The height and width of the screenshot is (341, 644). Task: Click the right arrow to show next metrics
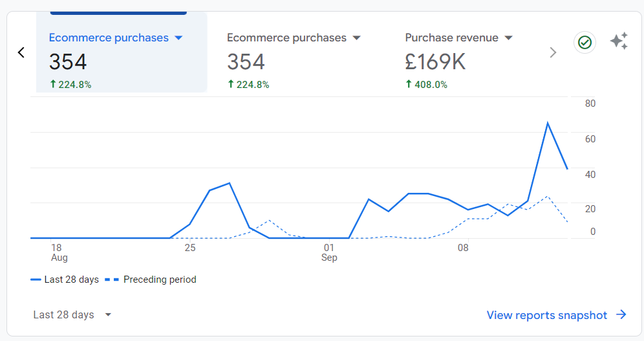pyautogui.click(x=553, y=52)
